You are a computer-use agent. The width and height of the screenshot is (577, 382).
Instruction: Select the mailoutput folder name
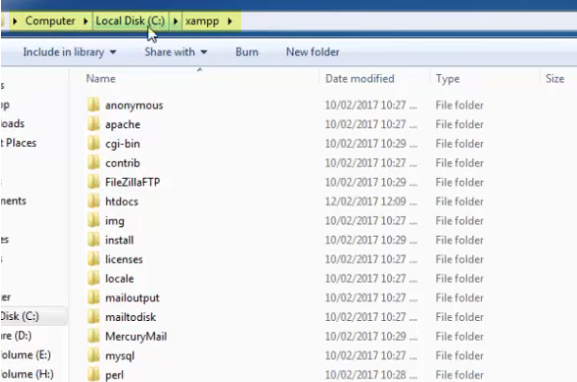(x=132, y=298)
